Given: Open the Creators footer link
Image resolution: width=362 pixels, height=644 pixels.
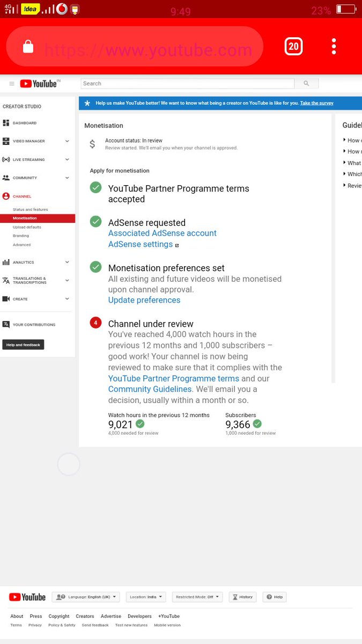Looking at the screenshot, I should coord(85,616).
